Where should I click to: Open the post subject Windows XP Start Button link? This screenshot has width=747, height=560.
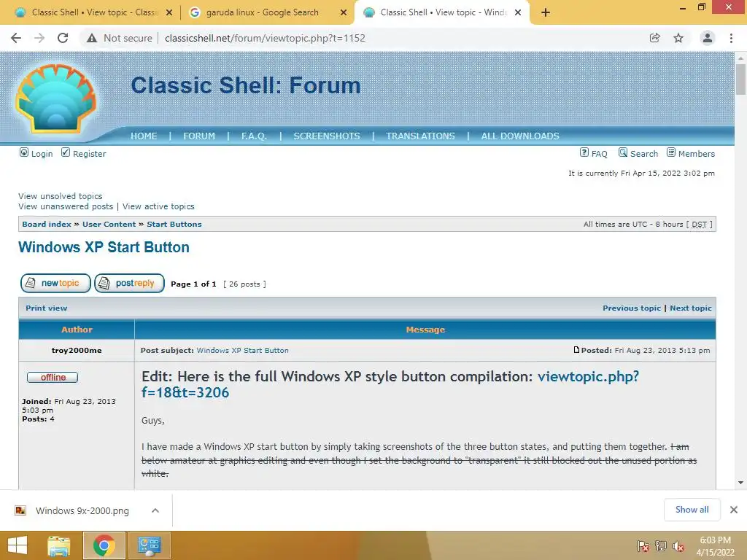(x=242, y=351)
